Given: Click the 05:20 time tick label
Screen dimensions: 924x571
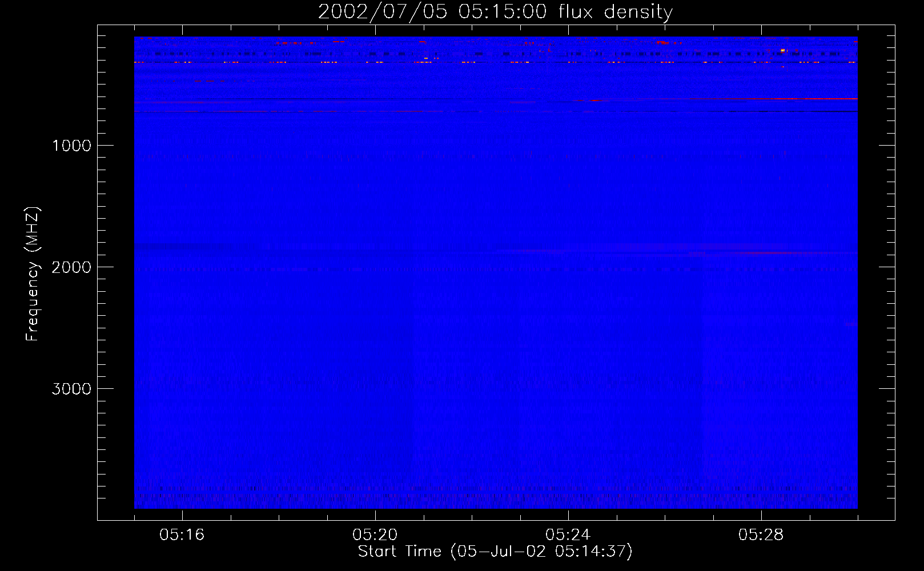Looking at the screenshot, I should 375,535.
